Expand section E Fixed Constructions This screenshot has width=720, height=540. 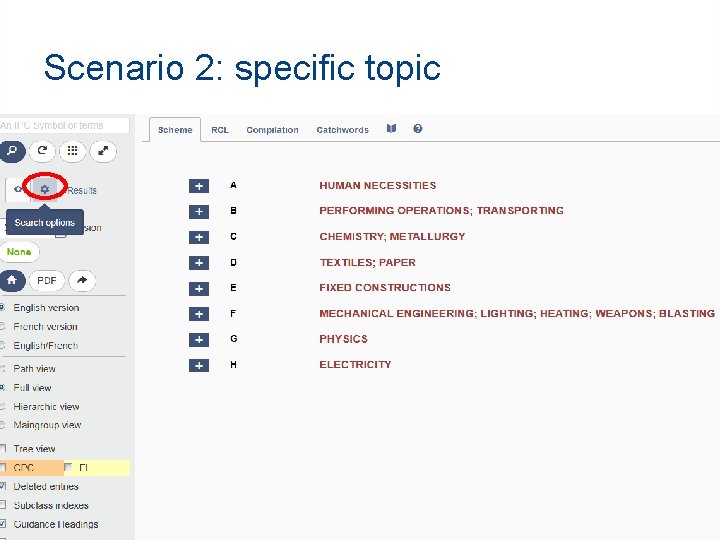[x=199, y=288]
